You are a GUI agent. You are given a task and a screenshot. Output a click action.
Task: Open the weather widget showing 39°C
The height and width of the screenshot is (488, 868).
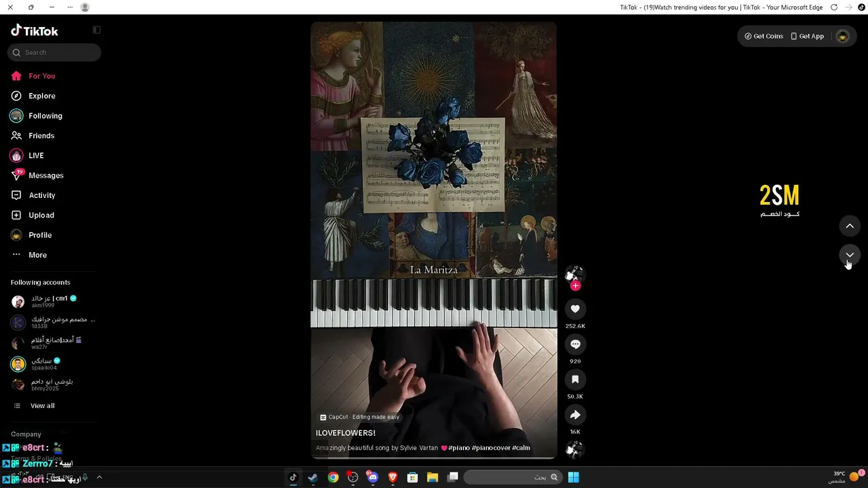[846, 476]
